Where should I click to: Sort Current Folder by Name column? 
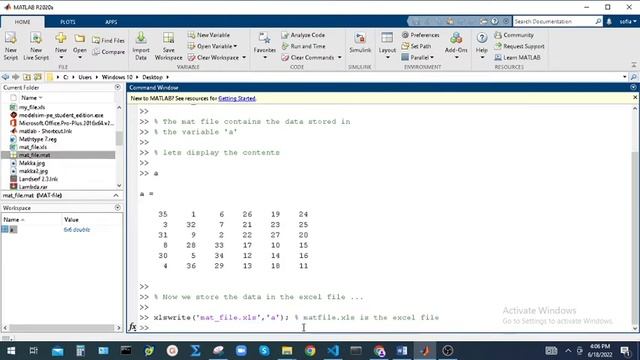31,98
